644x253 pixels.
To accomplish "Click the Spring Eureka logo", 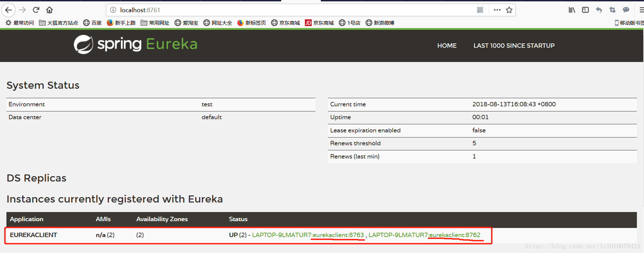I will pos(136,44).
